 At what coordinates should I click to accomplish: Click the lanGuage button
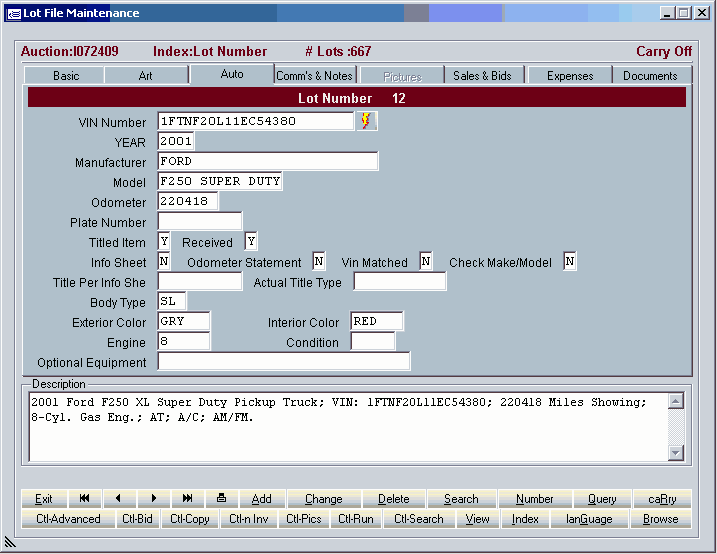click(x=589, y=519)
